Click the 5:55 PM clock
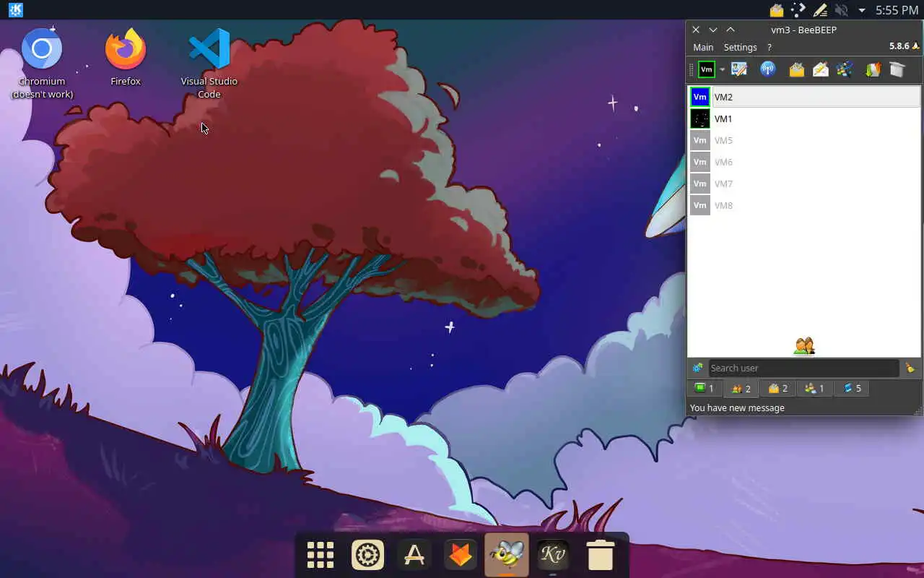The image size is (924, 578). pos(897,10)
